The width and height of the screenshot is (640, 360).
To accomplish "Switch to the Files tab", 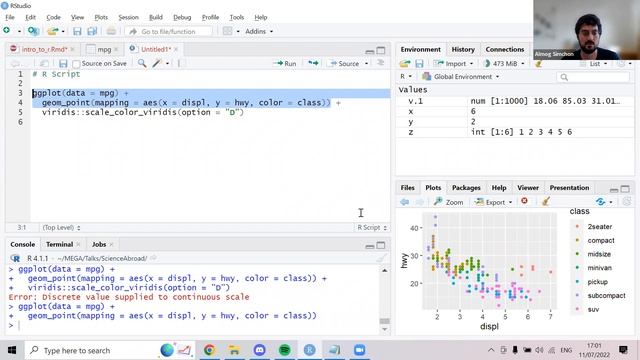I will 407,188.
